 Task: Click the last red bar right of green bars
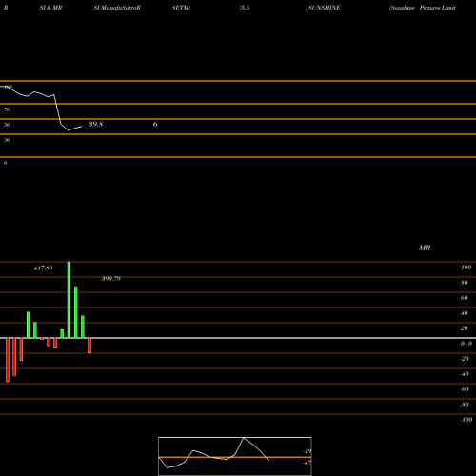89,346
